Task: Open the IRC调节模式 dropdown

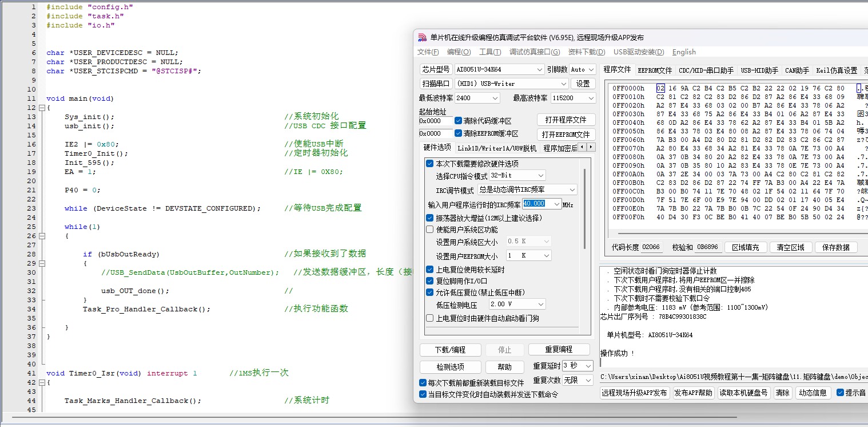Action: pos(527,189)
